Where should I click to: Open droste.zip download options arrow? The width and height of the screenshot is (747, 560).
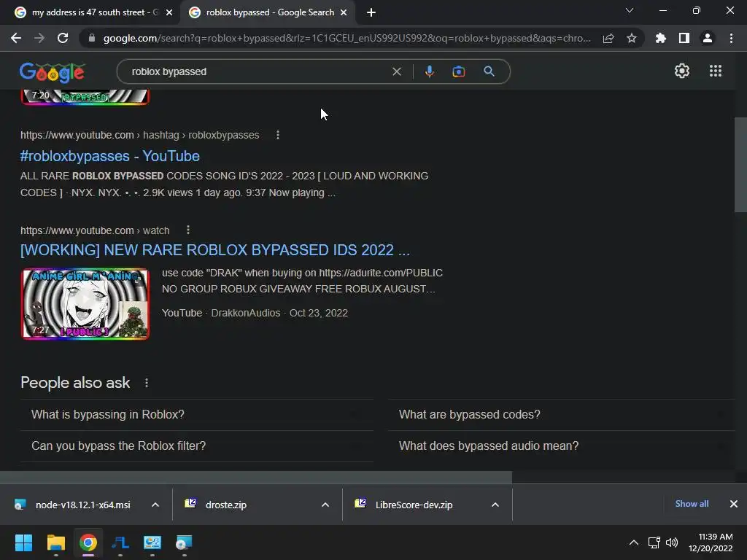(x=325, y=505)
